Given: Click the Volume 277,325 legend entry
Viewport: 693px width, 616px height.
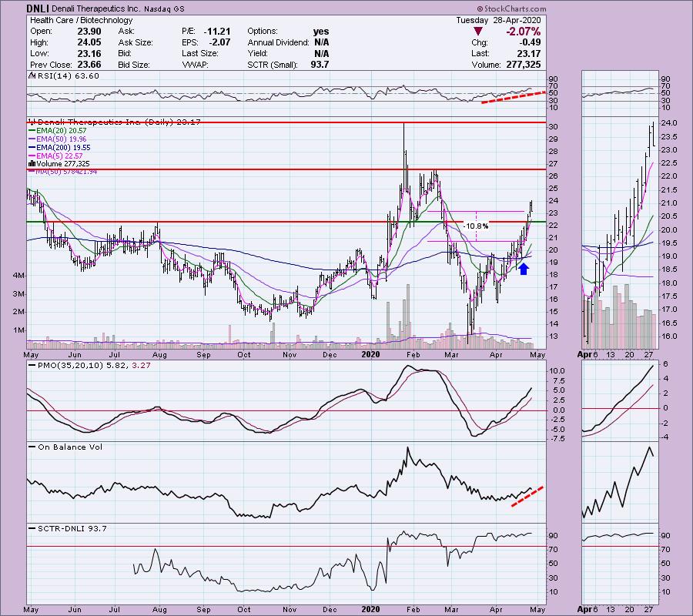Looking at the screenshot, I should click(59, 163).
